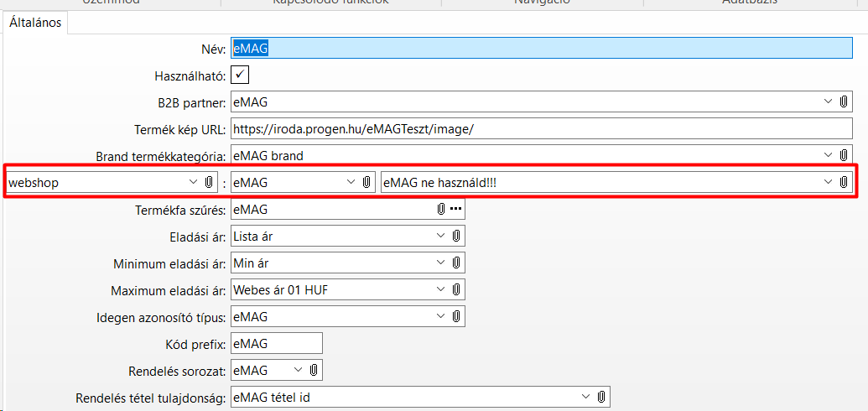
Task: Click paperclip icon in Minimum eladási ár field
Action: point(456,263)
